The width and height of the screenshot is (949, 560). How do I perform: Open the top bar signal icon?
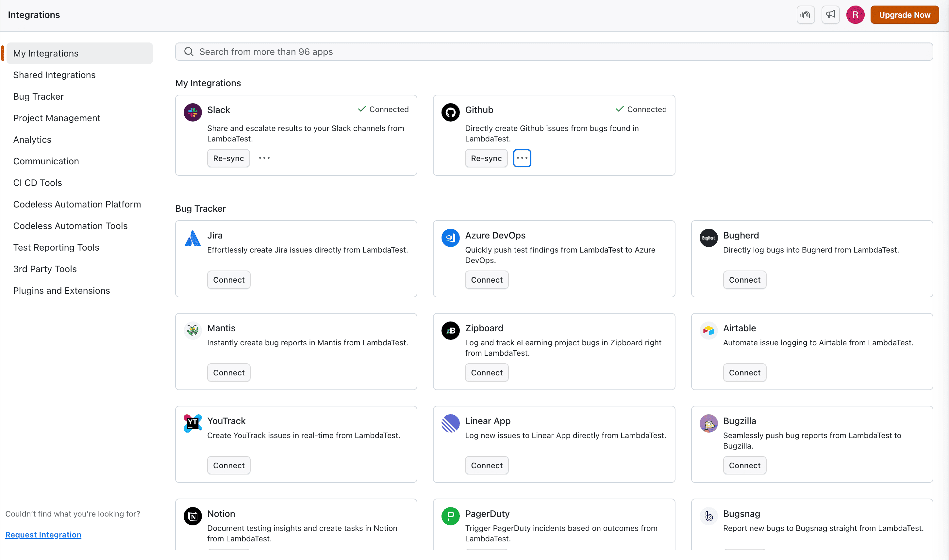coord(806,15)
